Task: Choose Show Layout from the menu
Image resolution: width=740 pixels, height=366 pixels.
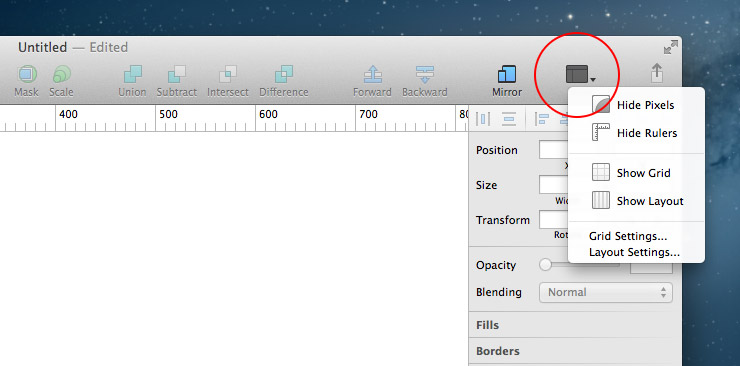Action: pyautogui.click(x=636, y=201)
